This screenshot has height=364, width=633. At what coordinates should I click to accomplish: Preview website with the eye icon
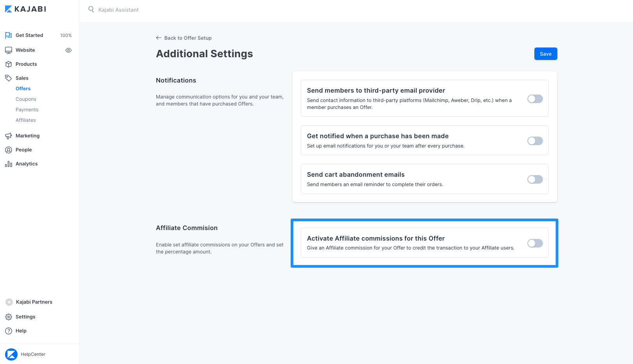[69, 50]
